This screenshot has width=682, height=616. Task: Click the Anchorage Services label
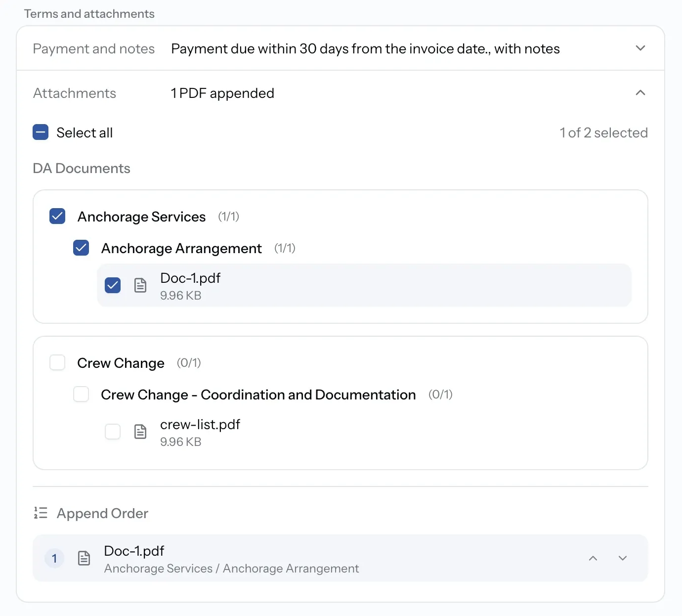coord(141,217)
